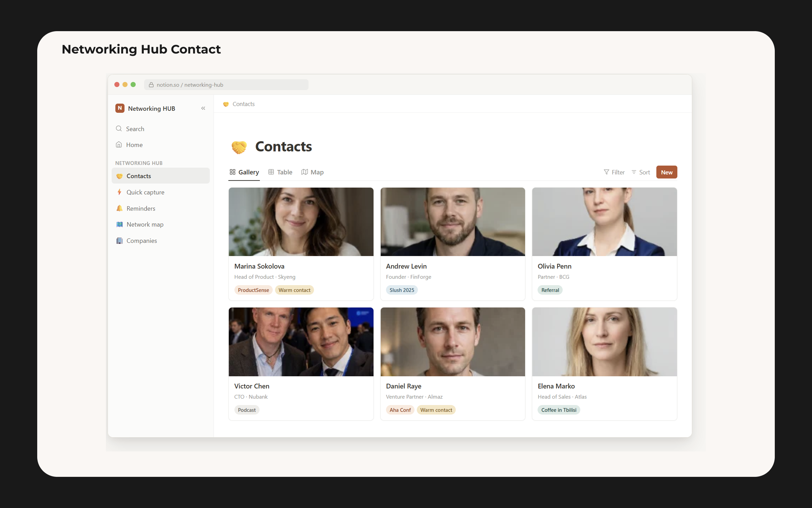The image size is (812, 508).
Task: Switch to the Gallery tab
Action: pos(244,172)
